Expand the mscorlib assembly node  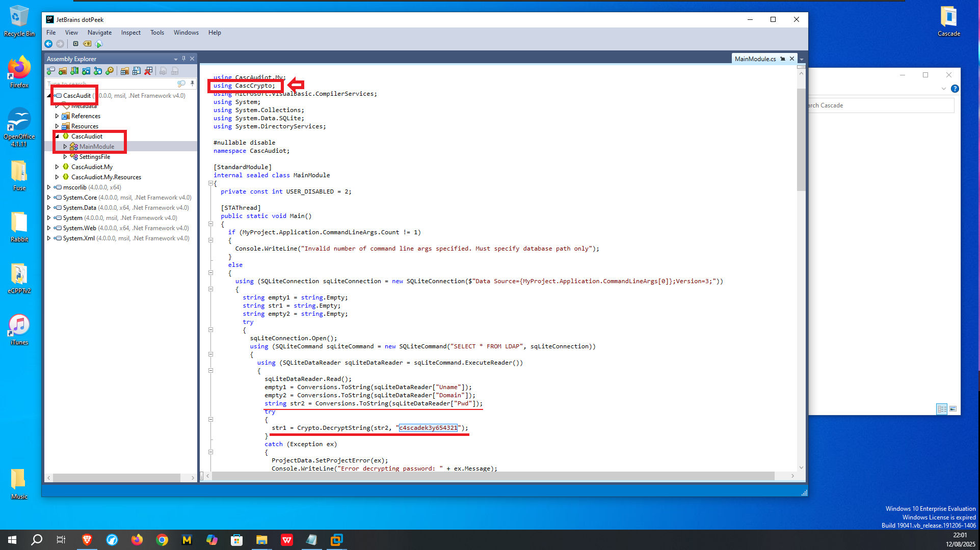[x=49, y=187]
